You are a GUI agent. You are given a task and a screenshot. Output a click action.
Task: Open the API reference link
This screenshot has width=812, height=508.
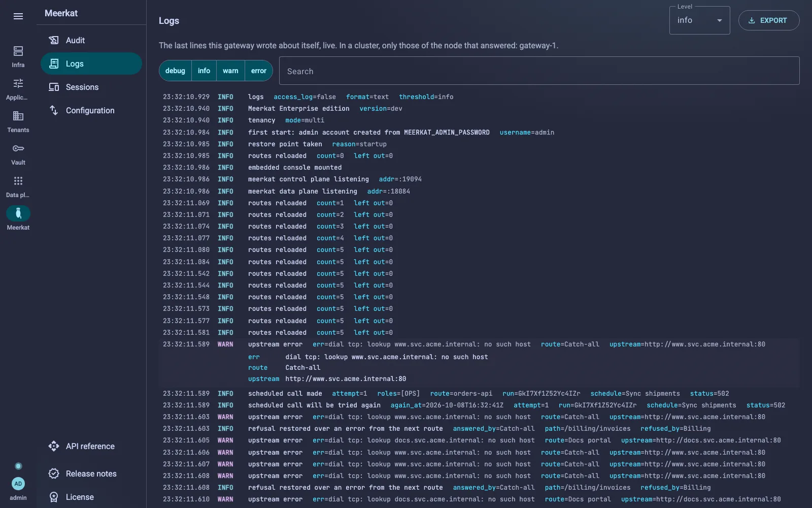91,446
